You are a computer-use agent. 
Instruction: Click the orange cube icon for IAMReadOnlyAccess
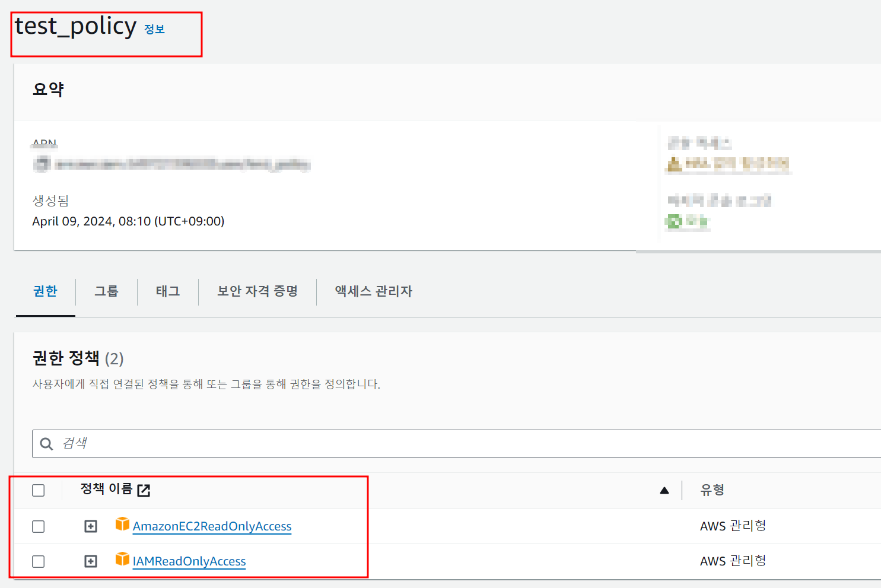click(x=122, y=559)
